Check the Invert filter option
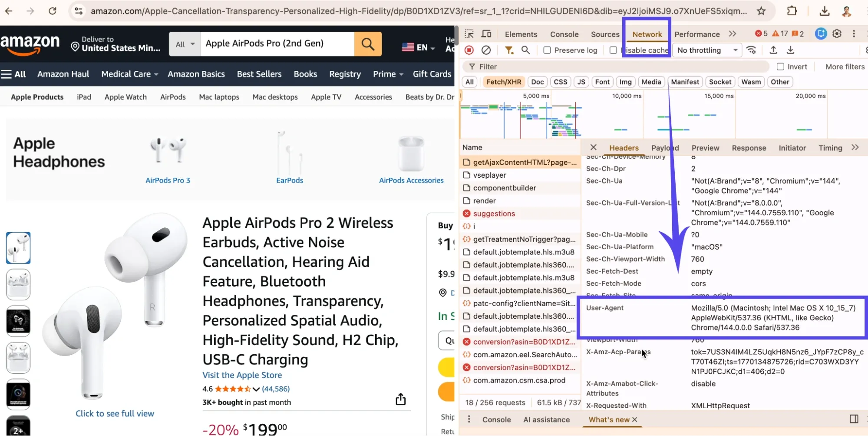 coord(780,66)
